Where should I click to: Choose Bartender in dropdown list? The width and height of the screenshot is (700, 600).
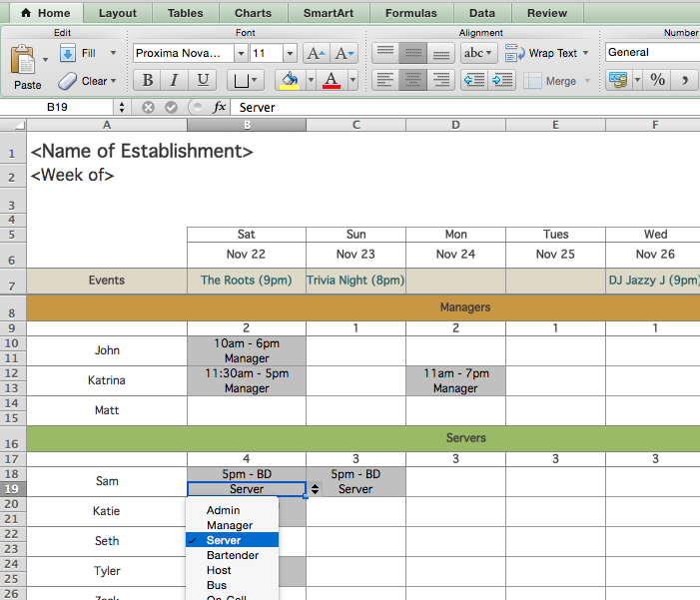point(232,555)
